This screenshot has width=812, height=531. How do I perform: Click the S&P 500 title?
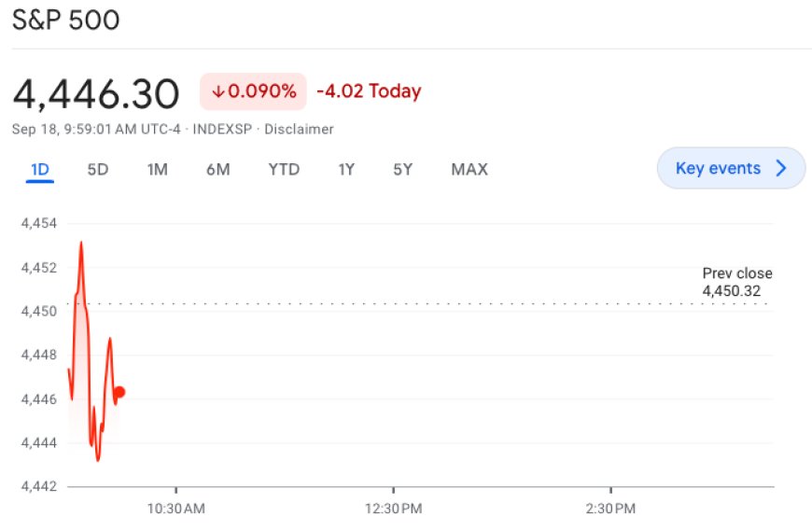pyautogui.click(x=65, y=21)
